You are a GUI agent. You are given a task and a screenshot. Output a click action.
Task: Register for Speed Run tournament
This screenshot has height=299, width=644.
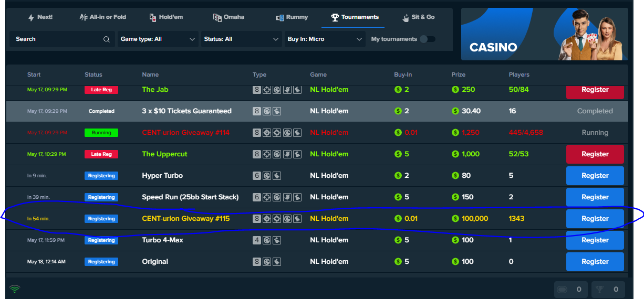pyautogui.click(x=595, y=197)
